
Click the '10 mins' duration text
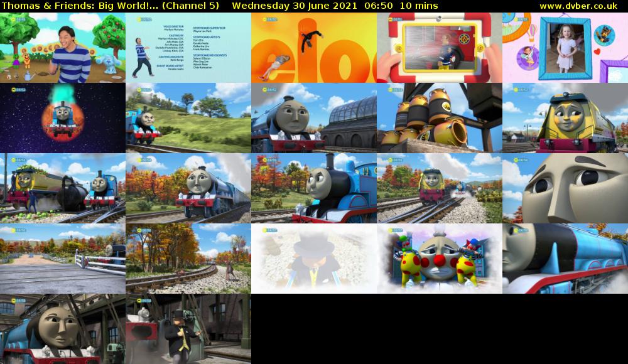coord(419,6)
